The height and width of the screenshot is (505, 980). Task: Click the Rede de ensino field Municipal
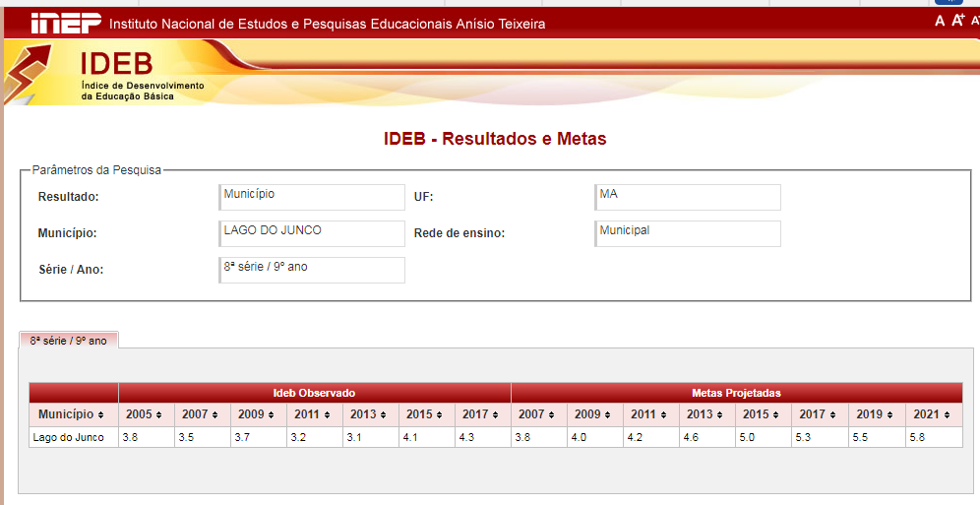tap(688, 233)
